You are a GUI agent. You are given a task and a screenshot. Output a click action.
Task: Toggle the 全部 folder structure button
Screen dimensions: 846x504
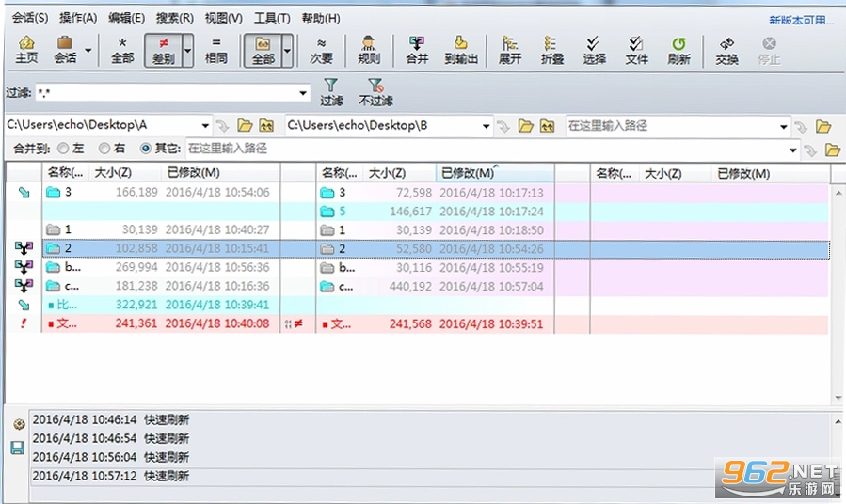click(263, 50)
